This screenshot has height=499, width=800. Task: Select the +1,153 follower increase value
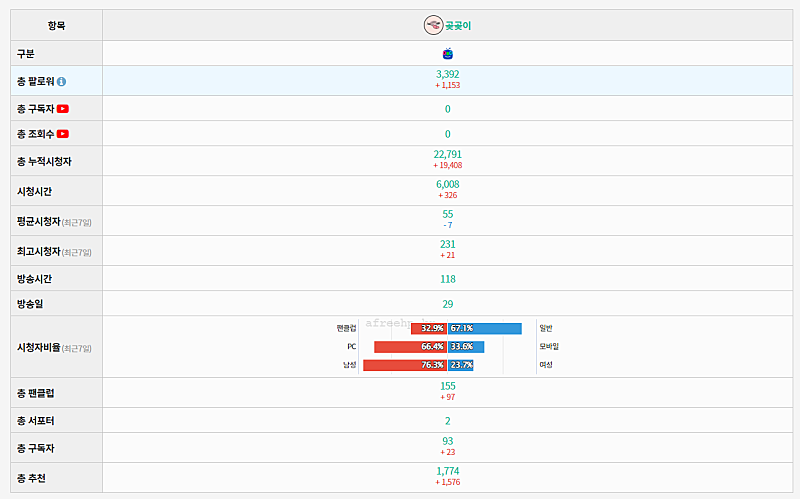tap(447, 85)
